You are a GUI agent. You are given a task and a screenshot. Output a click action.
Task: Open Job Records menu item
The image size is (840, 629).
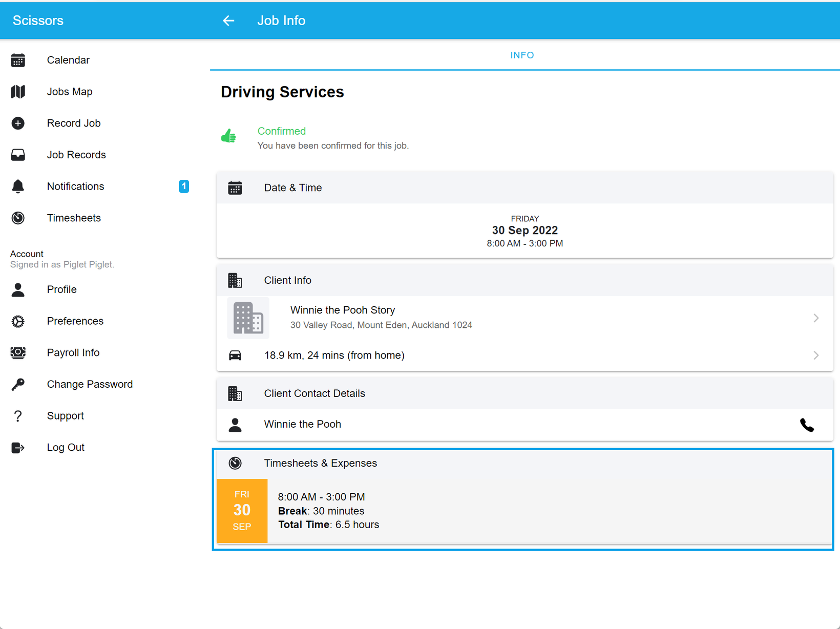point(76,155)
